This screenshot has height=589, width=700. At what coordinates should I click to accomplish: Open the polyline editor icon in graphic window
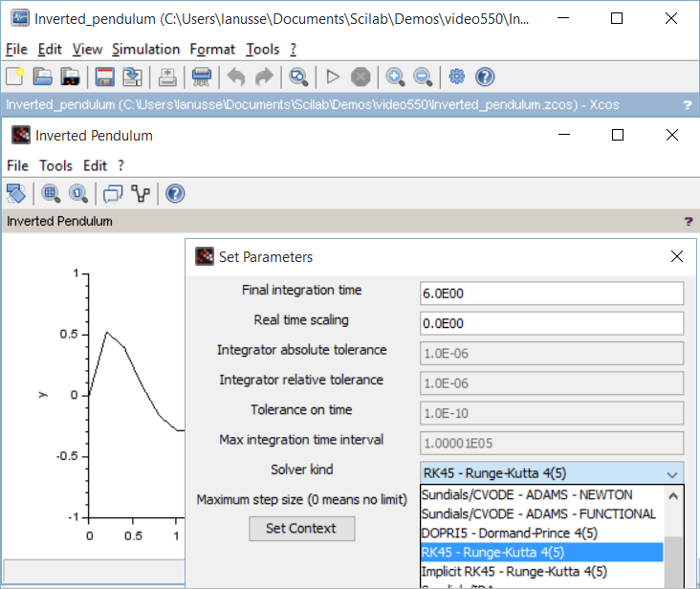click(141, 193)
